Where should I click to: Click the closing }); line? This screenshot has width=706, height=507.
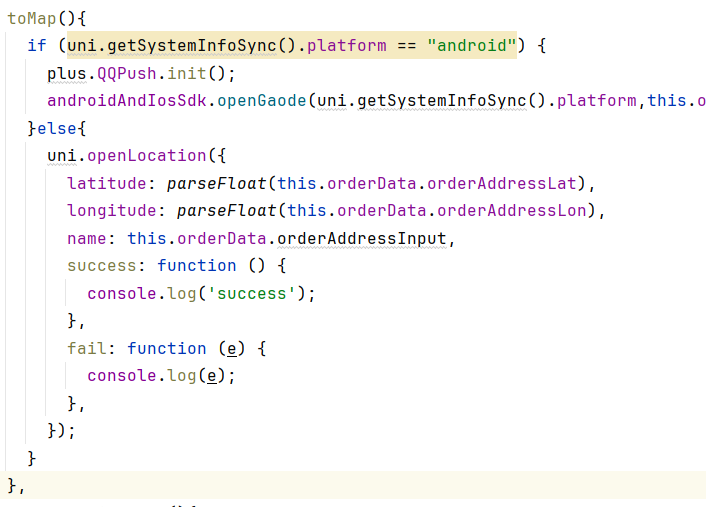tap(62, 431)
